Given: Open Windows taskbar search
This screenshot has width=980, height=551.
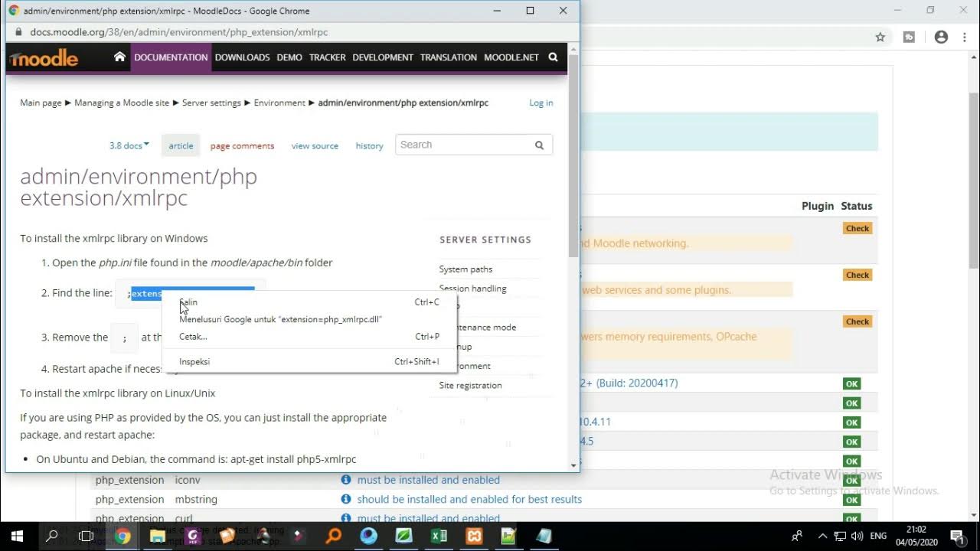Looking at the screenshot, I should (51, 536).
